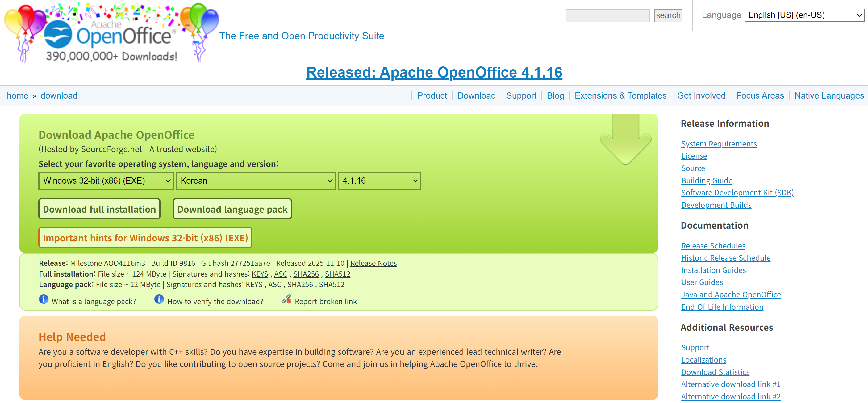Open System Requirements link
The image size is (868, 403).
coord(719,144)
